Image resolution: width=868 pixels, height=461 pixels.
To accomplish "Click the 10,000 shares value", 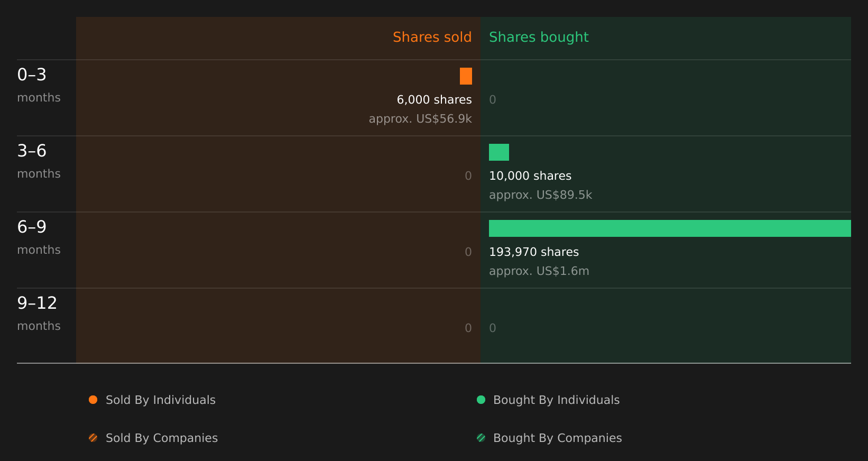I will (530, 176).
